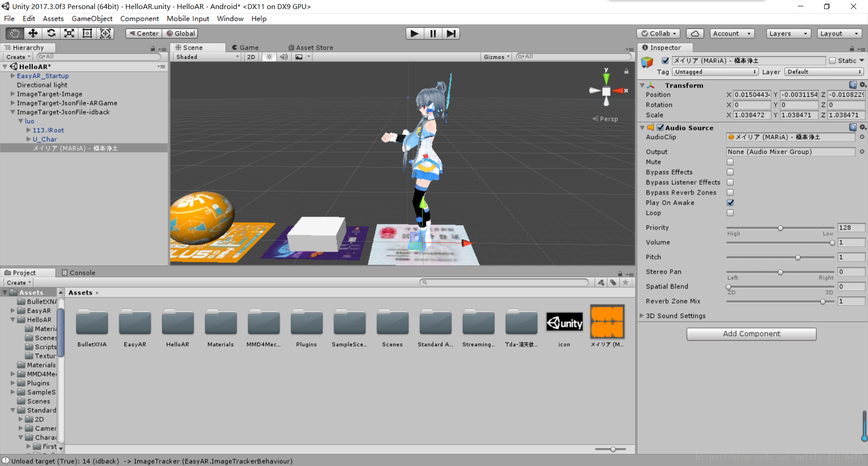The height and width of the screenshot is (466, 868).
Task: Click the Inspector lock icon
Action: (852, 48)
